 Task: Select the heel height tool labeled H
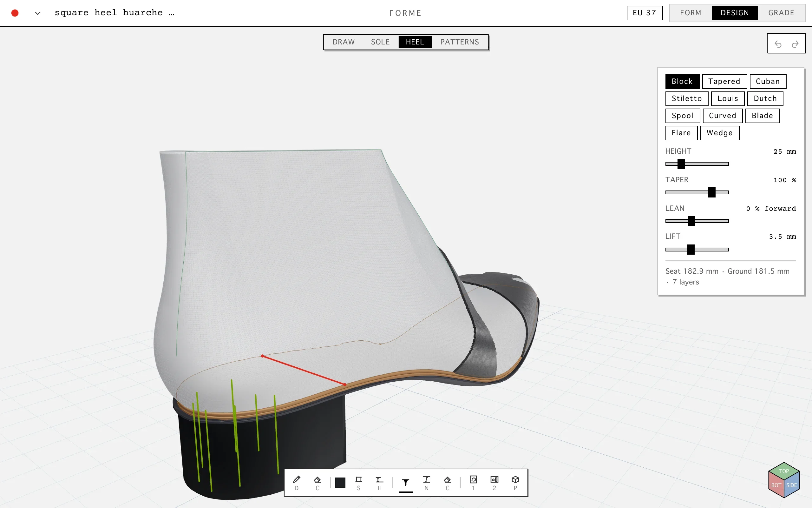[379, 483]
